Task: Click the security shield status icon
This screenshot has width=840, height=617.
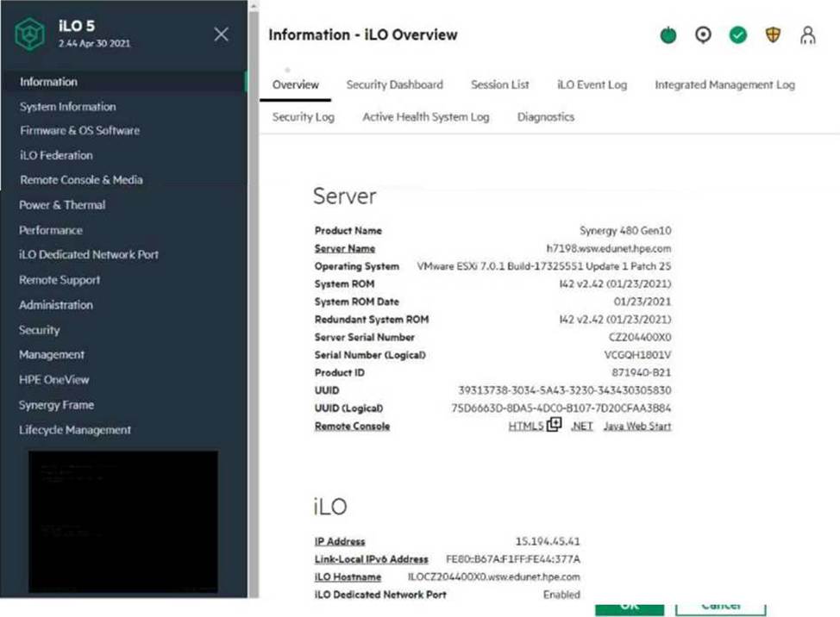Action: 773,34
